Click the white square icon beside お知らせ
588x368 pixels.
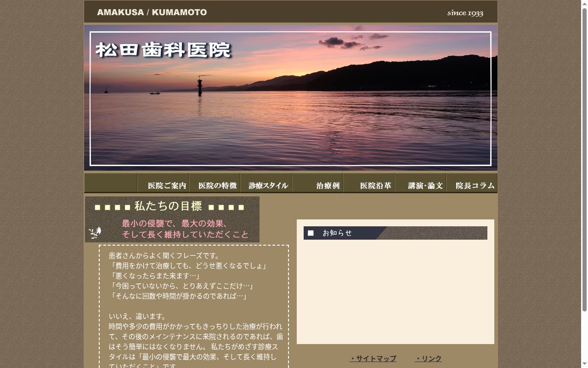tap(311, 233)
